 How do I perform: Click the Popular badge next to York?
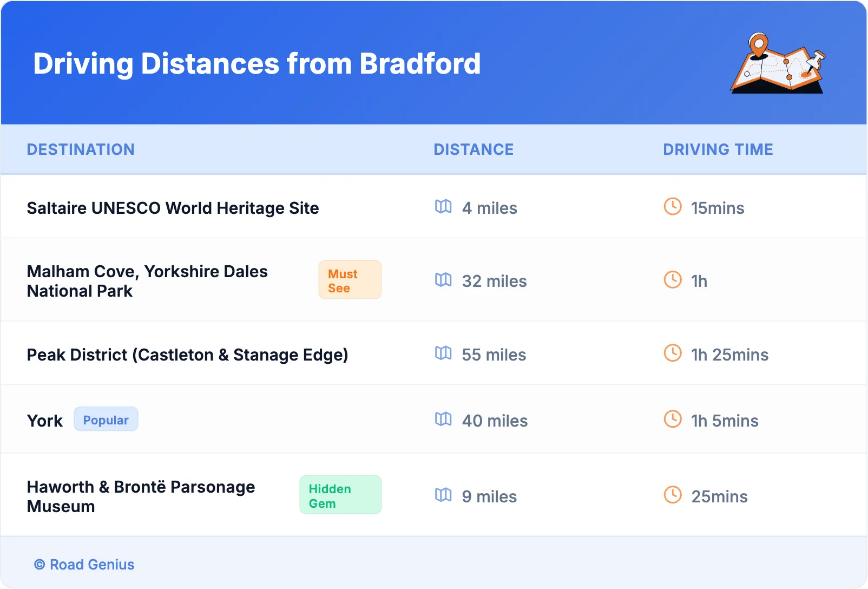[x=106, y=420]
